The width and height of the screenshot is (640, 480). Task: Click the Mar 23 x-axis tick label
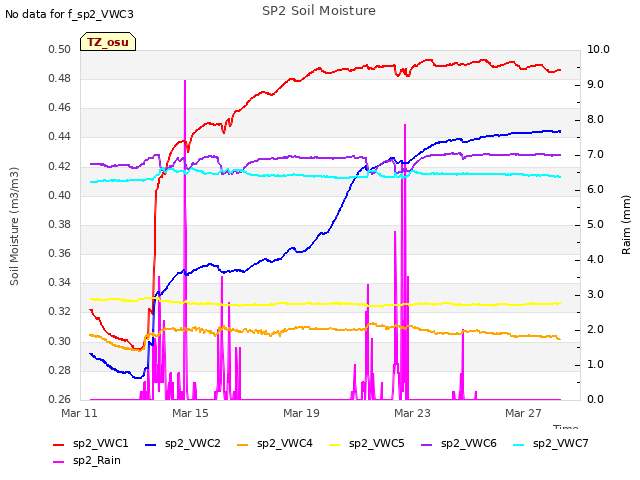pos(412,413)
